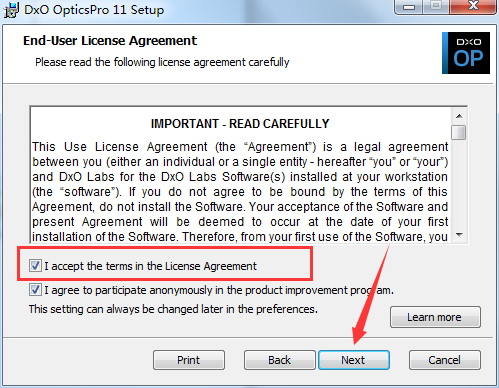Click the IMPORTANT - READ CAREFULLY heading

[x=240, y=124]
